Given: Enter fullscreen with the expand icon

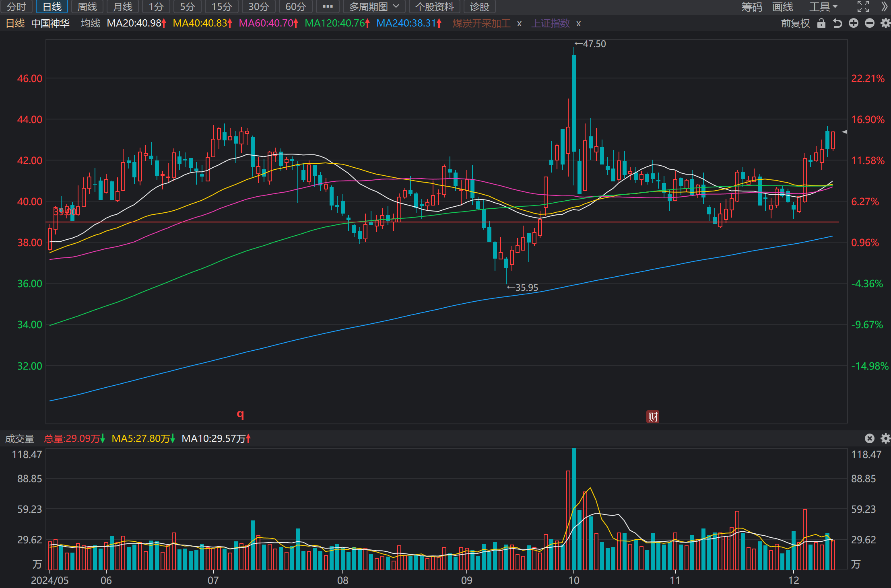Looking at the screenshot, I should pos(863,6).
